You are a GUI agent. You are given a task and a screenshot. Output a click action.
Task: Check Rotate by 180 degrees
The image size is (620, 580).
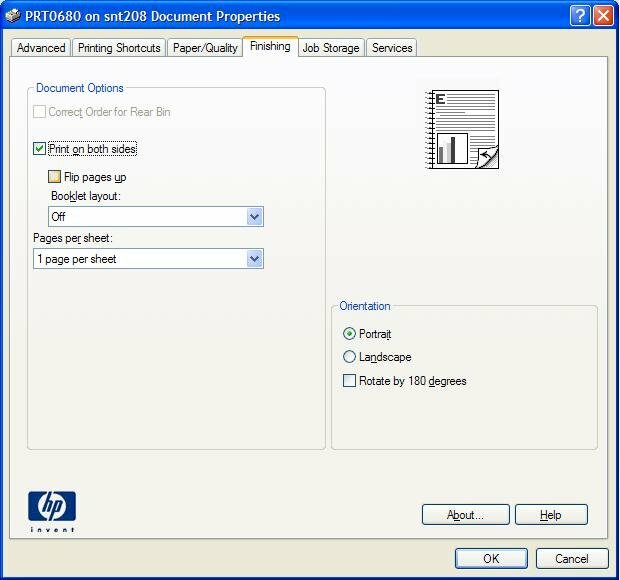pos(349,381)
